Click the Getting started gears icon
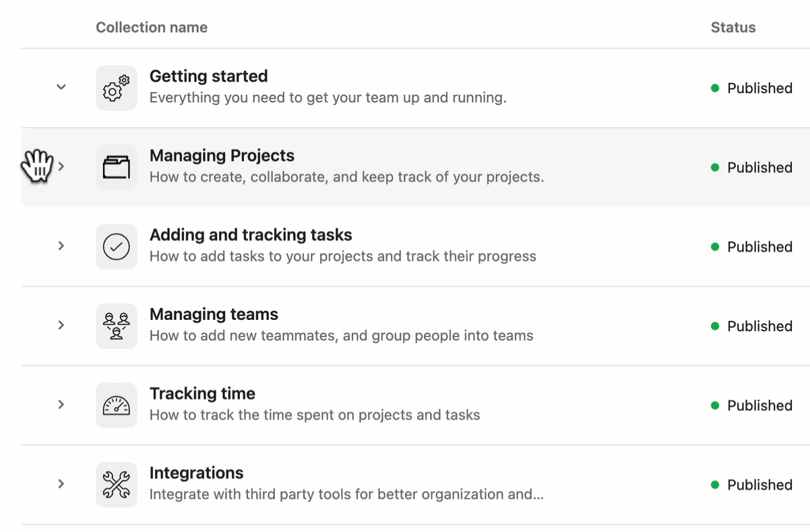The height and width of the screenshot is (532, 810). coord(116,88)
